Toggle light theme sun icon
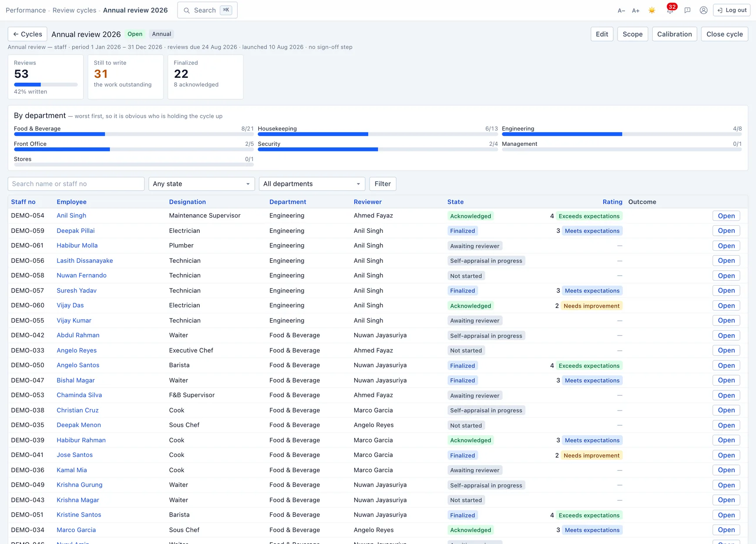The height and width of the screenshot is (544, 756). point(652,10)
